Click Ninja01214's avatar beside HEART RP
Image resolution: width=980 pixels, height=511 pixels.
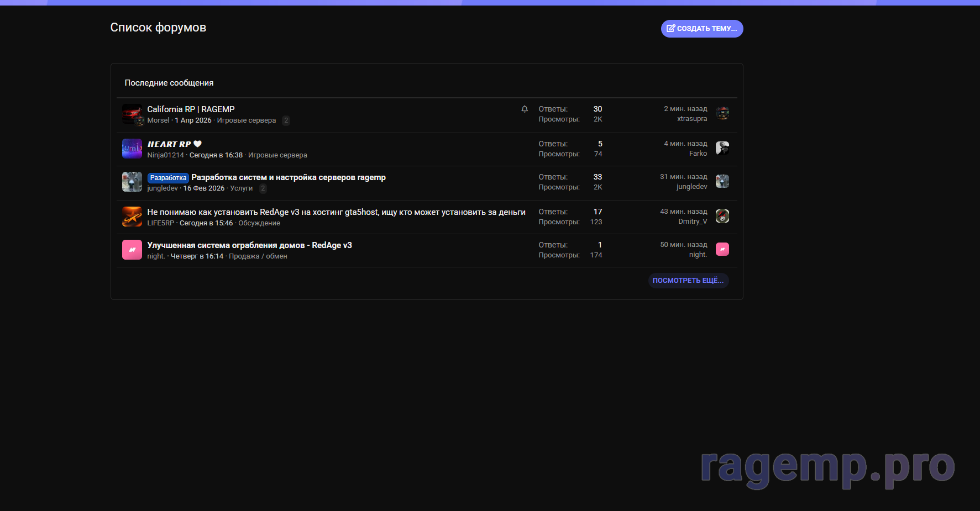(132, 149)
